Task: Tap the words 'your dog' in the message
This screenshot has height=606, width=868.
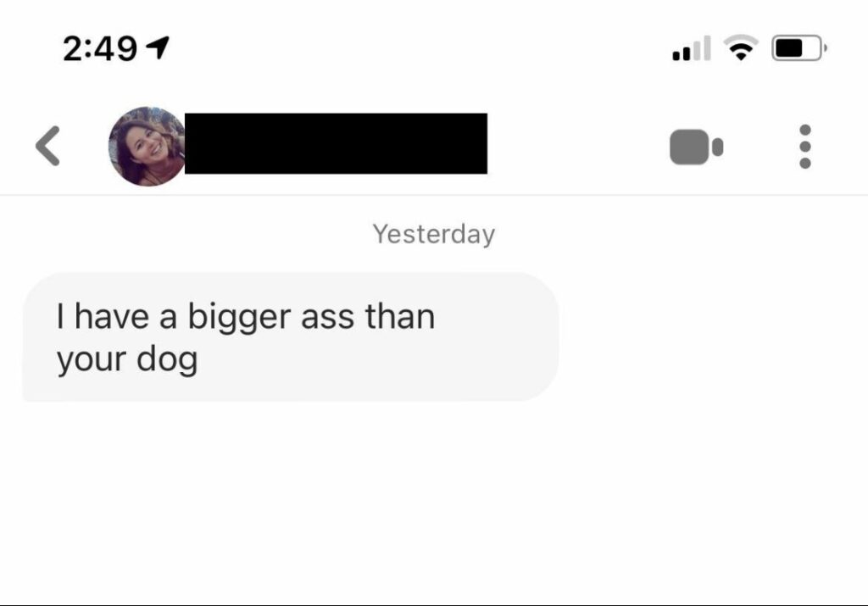Action: 127,359
